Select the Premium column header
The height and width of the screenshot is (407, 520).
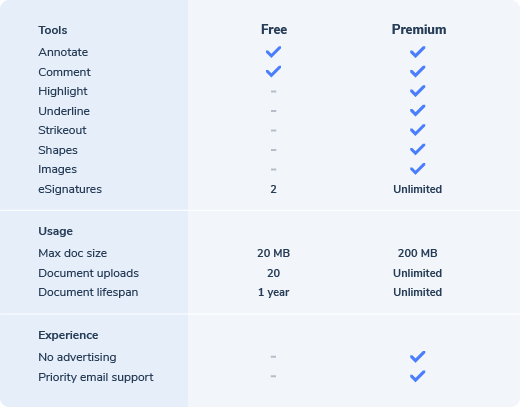[419, 29]
